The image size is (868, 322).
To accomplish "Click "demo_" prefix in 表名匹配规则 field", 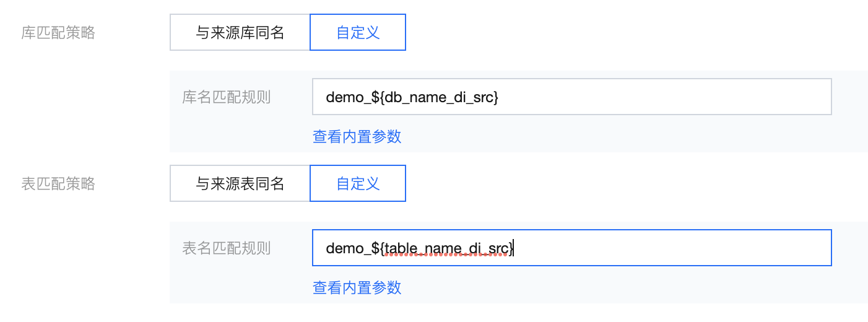I will pyautogui.click(x=343, y=248).
